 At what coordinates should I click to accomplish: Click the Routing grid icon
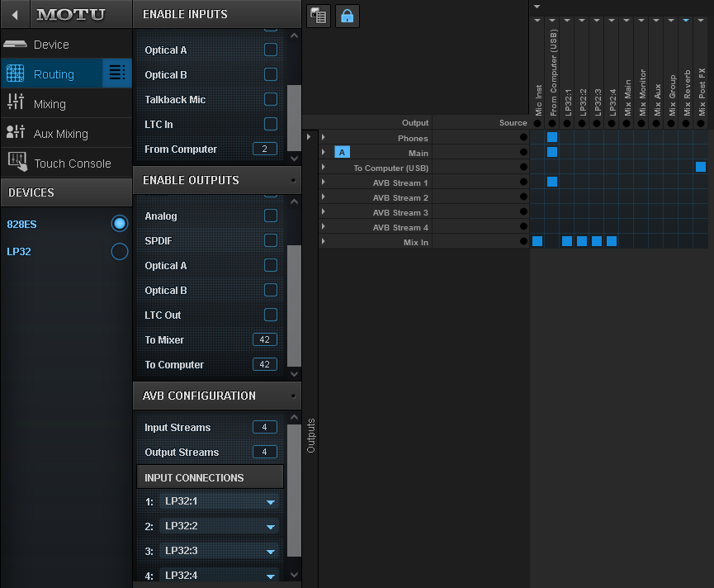(15, 73)
